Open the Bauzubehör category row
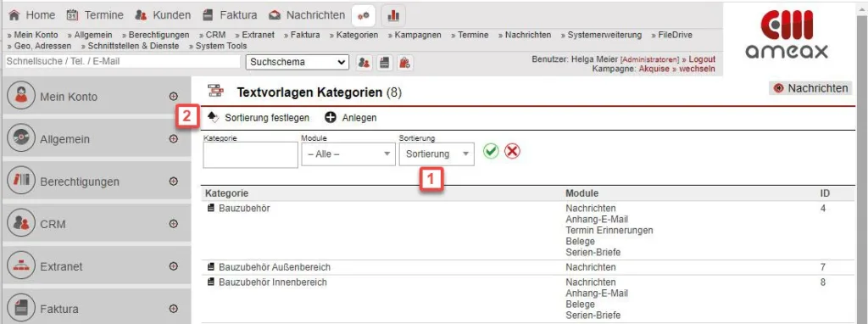The image size is (868, 324). [528, 231]
